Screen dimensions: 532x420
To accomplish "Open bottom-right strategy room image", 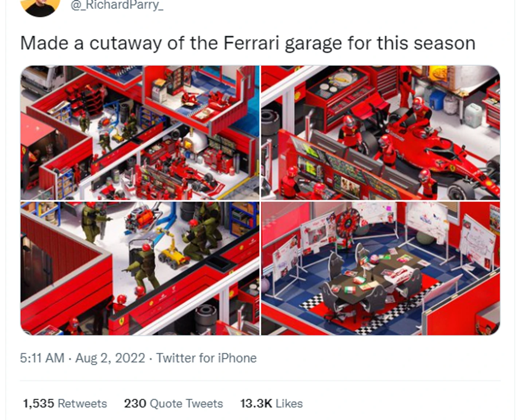I will [380, 268].
